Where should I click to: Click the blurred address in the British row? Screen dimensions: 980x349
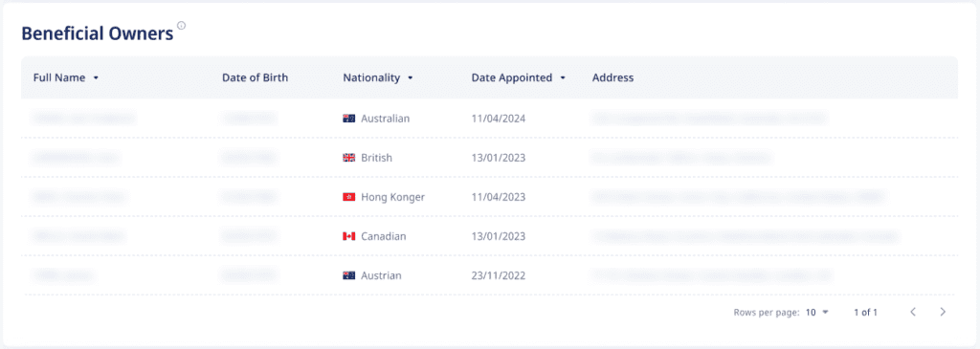pos(681,158)
